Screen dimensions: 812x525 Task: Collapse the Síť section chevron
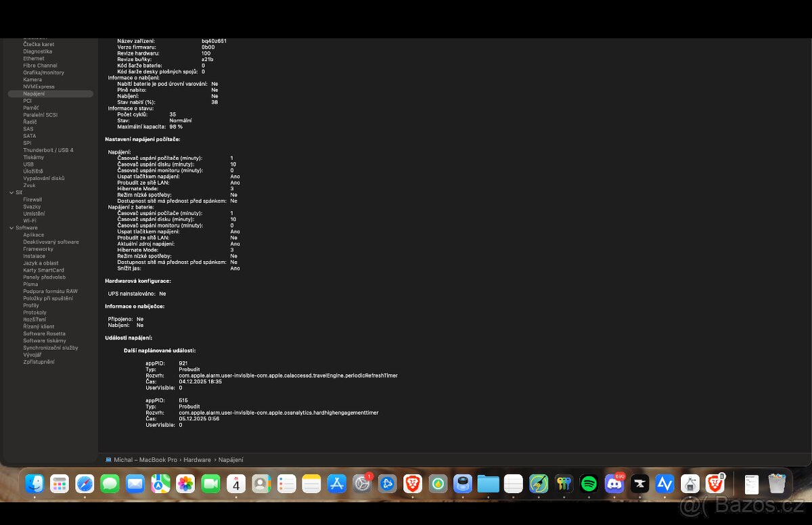(11, 192)
